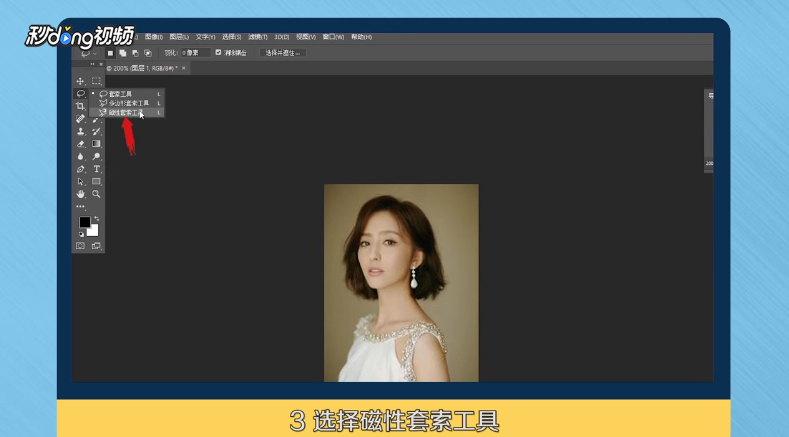Select the Blur (water drop) tool

click(x=80, y=157)
